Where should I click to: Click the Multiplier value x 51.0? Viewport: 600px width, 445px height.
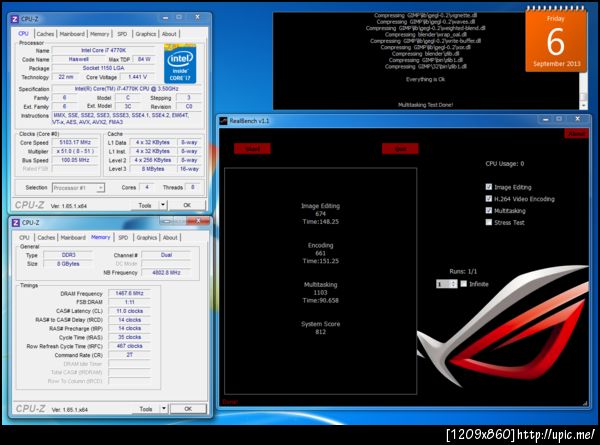[x=75, y=151]
